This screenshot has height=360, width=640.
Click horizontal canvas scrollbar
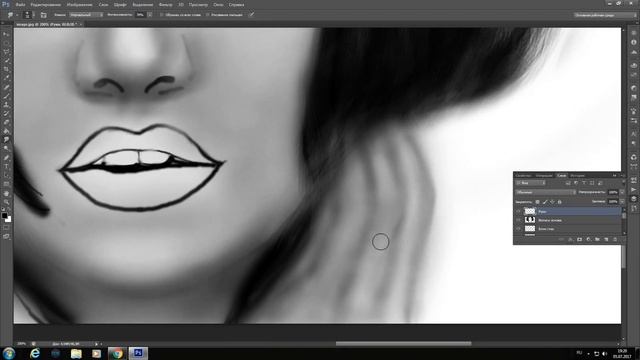click(403, 343)
